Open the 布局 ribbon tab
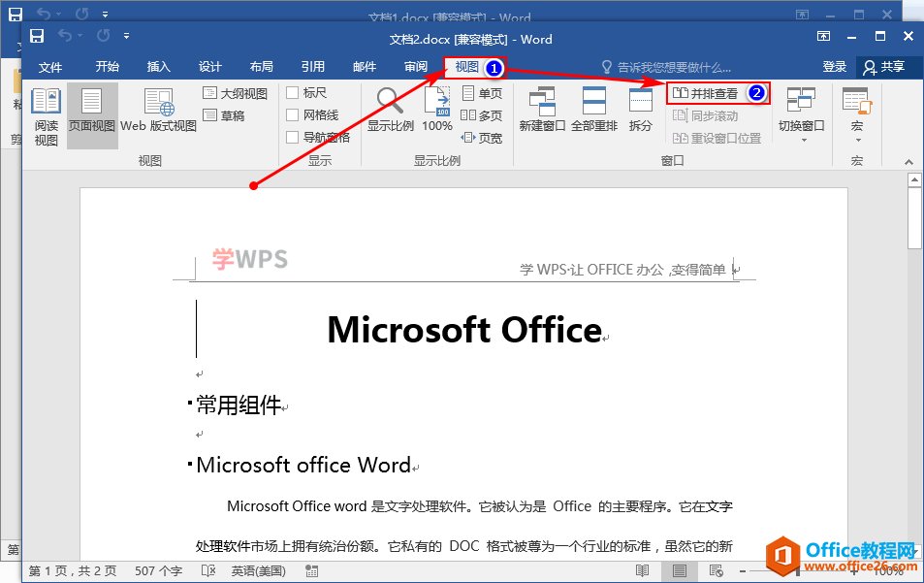924x583 pixels. click(261, 67)
